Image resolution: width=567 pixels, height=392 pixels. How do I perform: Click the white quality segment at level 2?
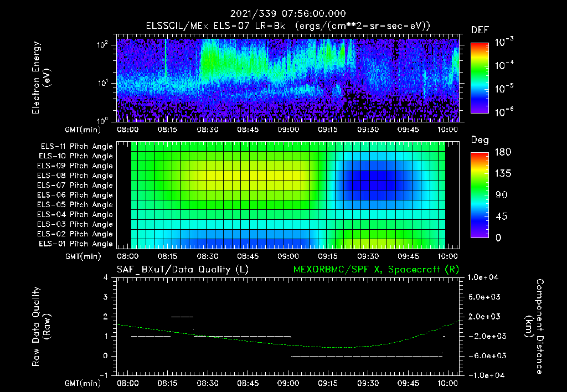point(182,317)
